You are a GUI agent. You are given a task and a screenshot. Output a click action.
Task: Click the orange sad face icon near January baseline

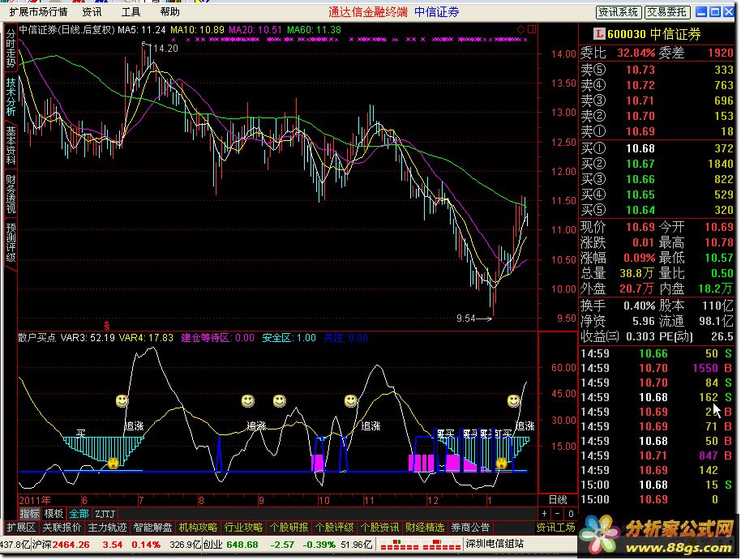(501, 463)
